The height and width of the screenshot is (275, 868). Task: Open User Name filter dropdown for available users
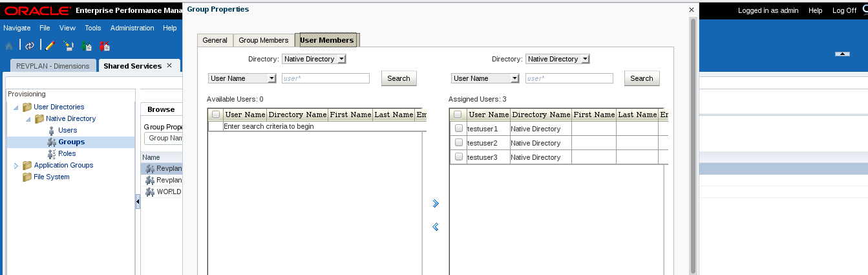(x=242, y=78)
